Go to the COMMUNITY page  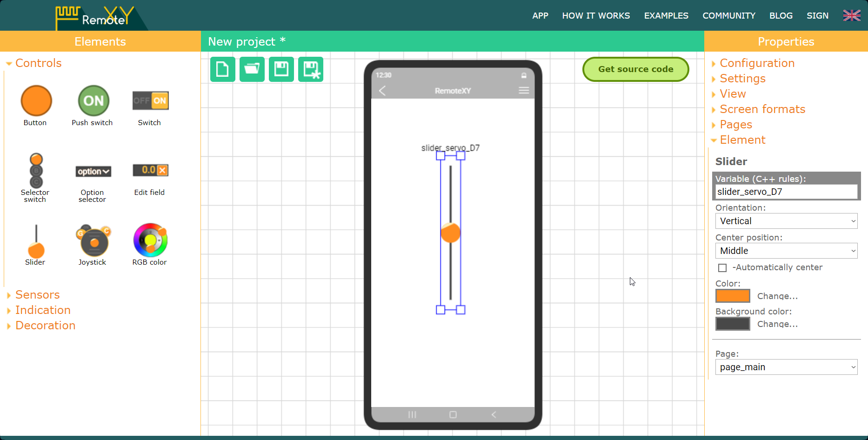coord(728,15)
